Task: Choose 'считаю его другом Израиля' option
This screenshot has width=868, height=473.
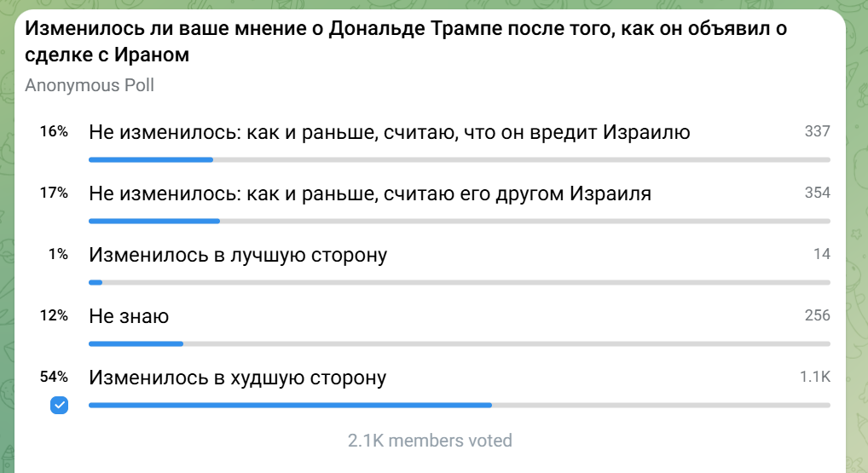Action: tap(370, 193)
